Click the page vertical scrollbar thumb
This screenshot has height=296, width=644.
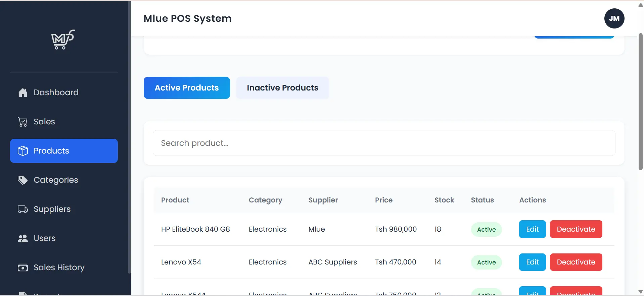(640, 102)
